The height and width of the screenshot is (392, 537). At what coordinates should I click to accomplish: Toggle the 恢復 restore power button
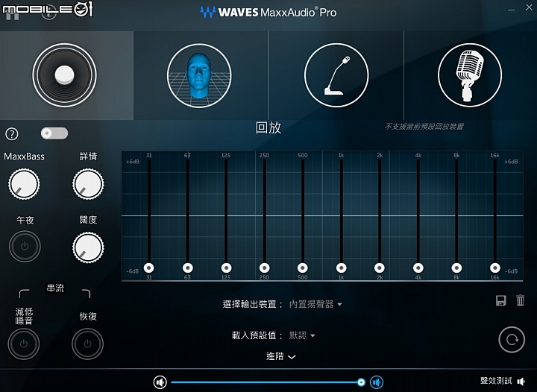pos(88,344)
